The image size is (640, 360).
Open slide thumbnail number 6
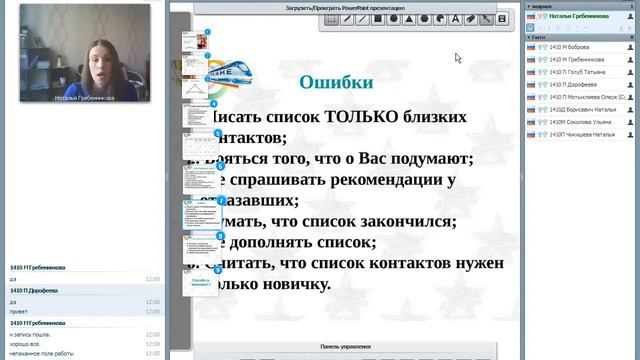(201, 179)
